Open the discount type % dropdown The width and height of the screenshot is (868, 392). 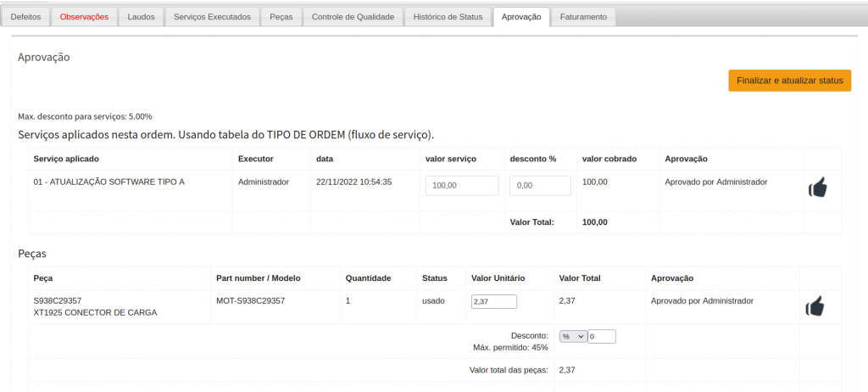point(573,336)
